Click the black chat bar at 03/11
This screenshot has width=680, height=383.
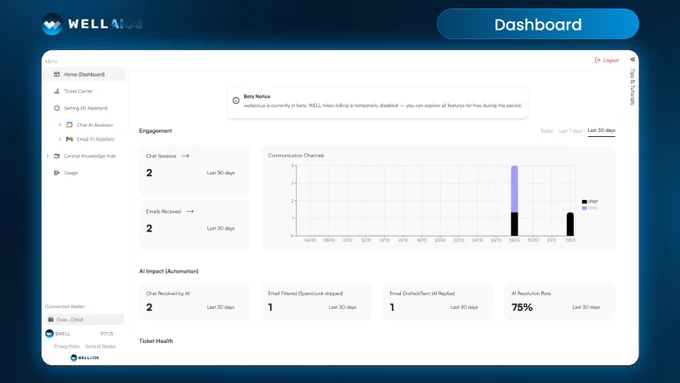point(570,224)
